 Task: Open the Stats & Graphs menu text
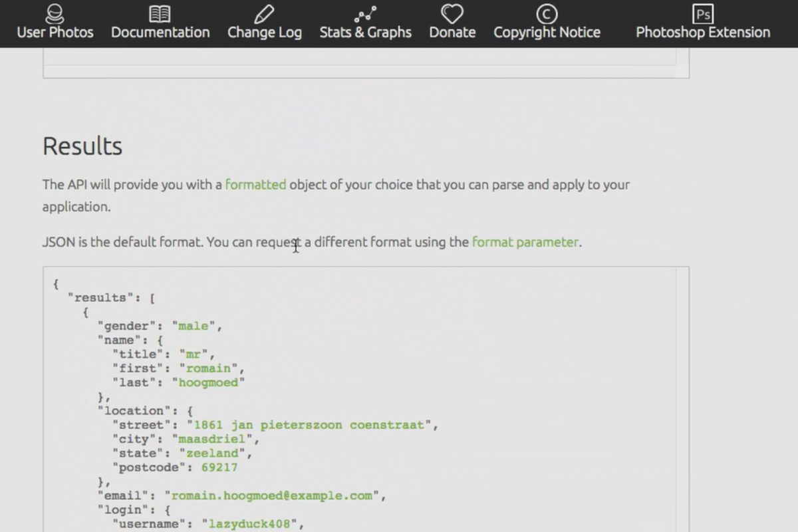point(366,33)
